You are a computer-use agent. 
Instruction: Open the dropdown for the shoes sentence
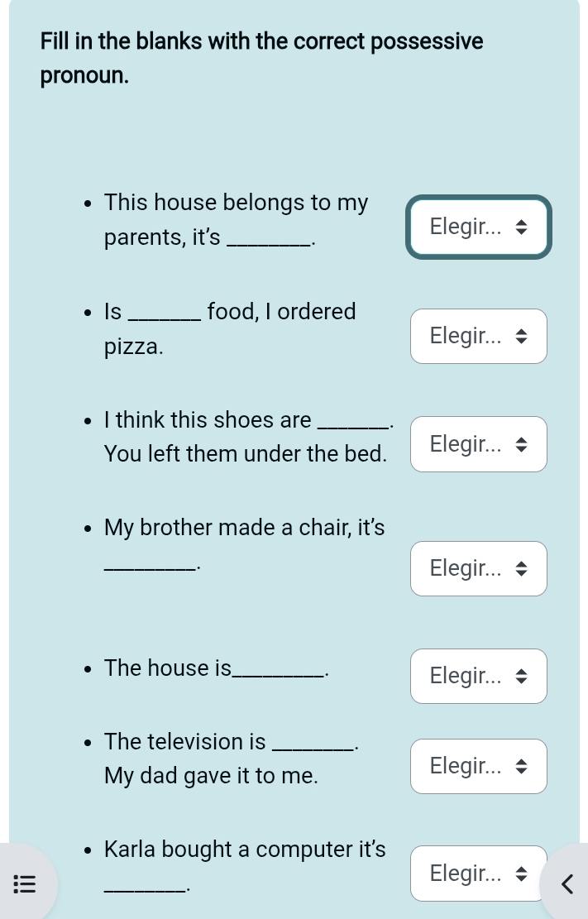click(x=478, y=444)
